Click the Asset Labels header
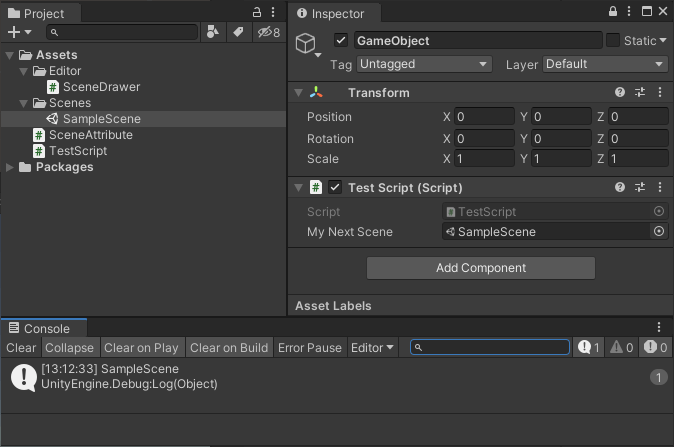Viewport: 674px width, 447px height. tap(333, 306)
